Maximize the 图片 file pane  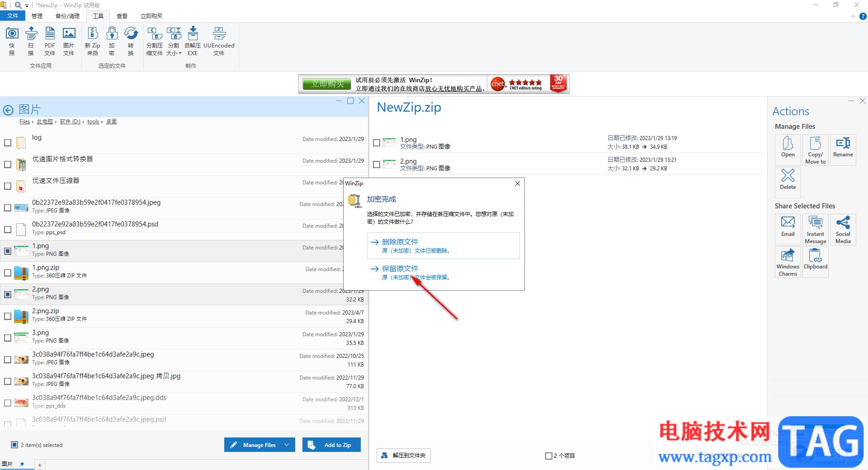[350, 101]
